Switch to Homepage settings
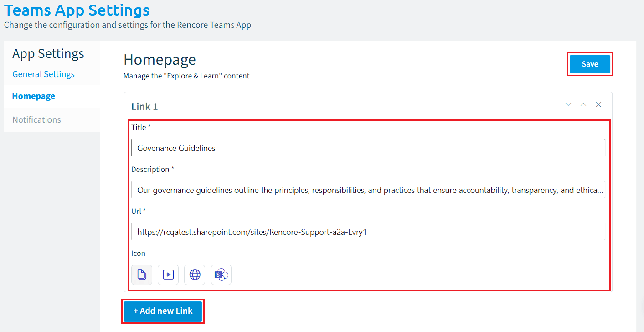 34,96
